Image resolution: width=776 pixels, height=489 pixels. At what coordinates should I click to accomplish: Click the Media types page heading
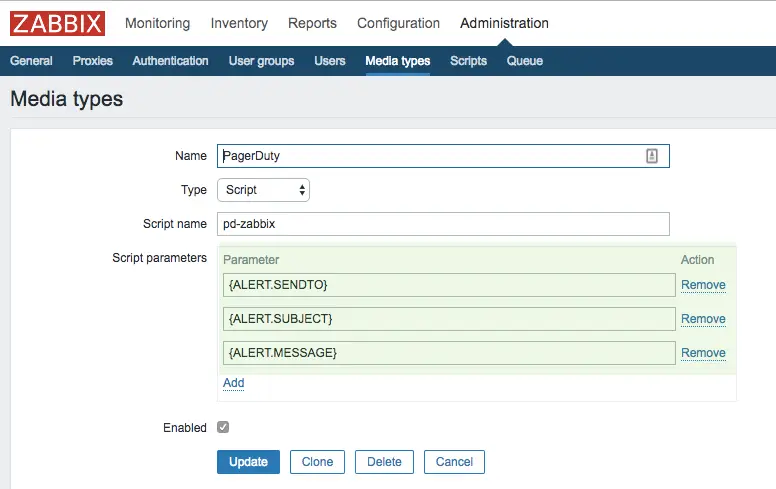pyautogui.click(x=67, y=99)
